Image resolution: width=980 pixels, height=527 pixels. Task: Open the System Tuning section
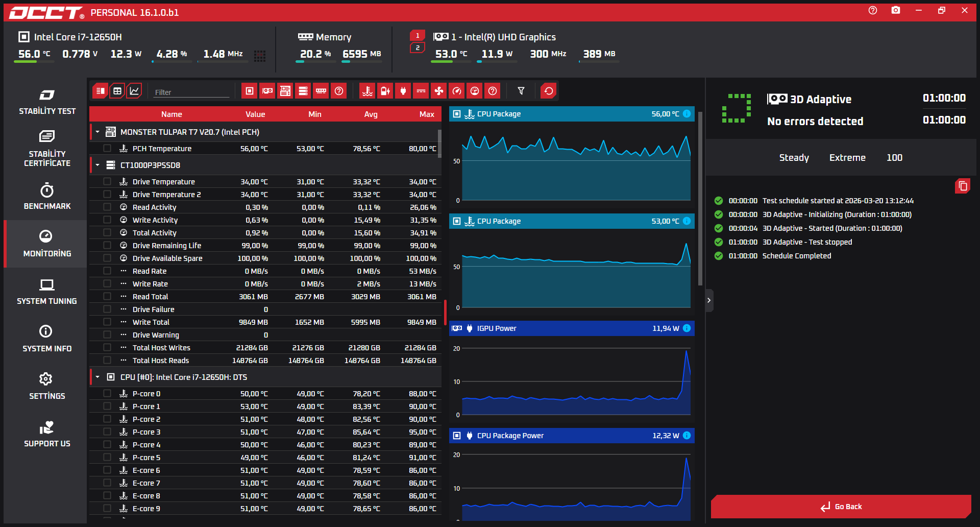[47, 292]
